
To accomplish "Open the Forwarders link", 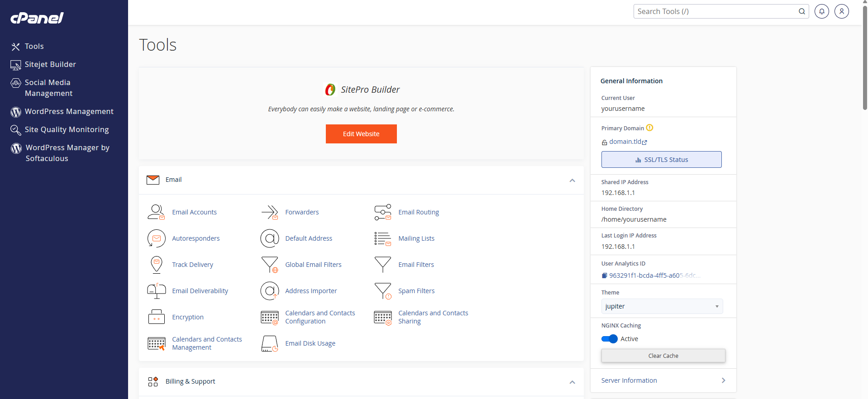I will point(302,212).
